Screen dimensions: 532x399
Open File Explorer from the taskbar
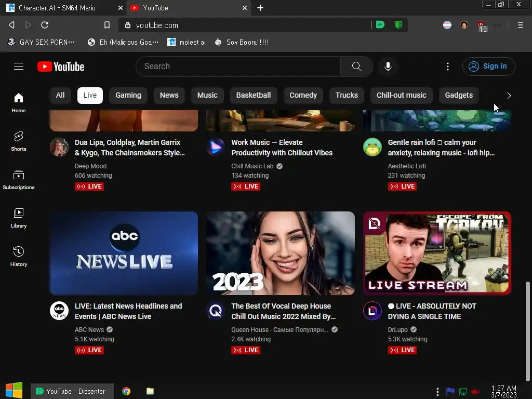point(150,391)
